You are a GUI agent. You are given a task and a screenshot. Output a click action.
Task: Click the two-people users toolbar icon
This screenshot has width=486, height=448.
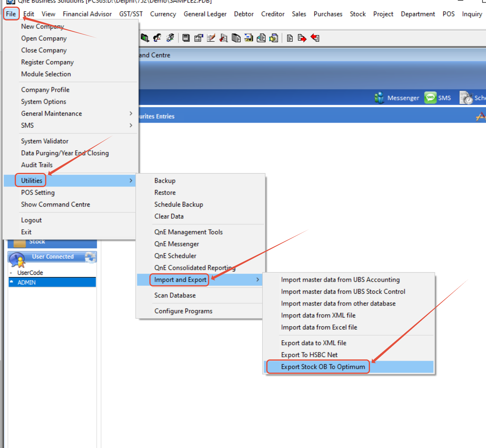[157, 38]
